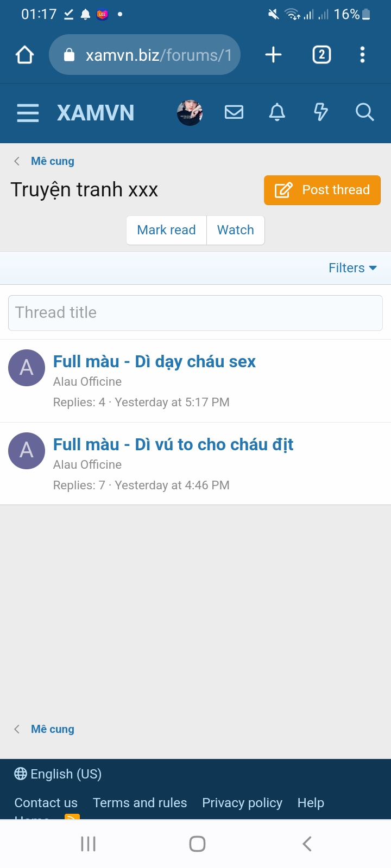The height and width of the screenshot is (868, 391).
Task: Expand the Filters dropdown
Action: [x=352, y=268]
